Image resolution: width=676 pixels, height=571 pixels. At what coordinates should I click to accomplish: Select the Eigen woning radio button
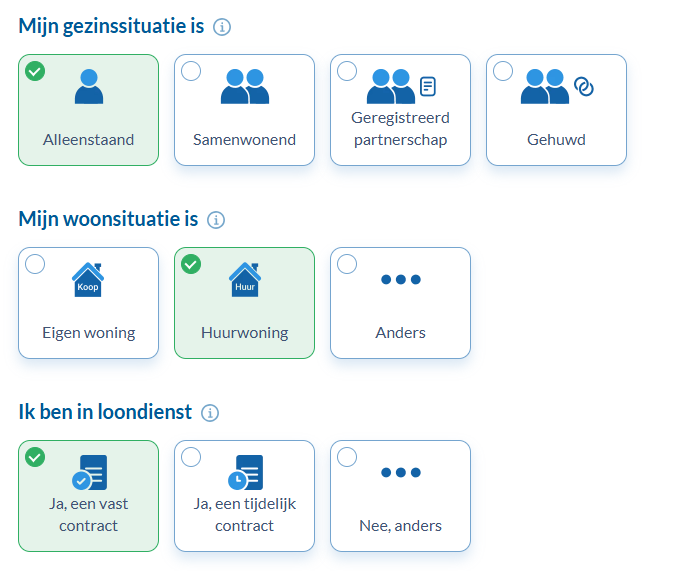click(35, 264)
